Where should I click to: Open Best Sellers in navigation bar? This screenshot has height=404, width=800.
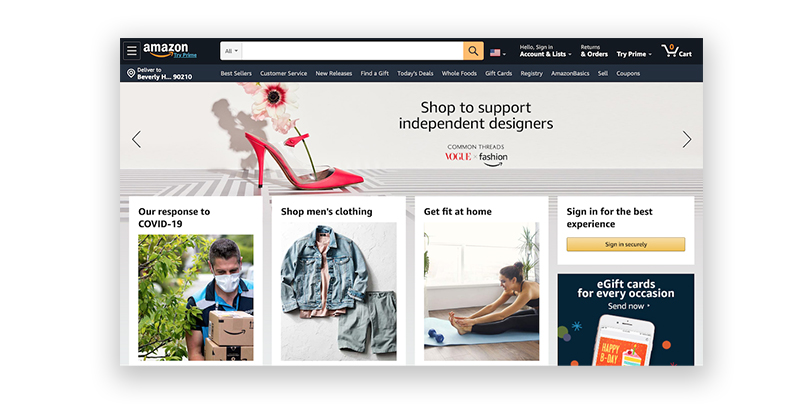coord(236,73)
